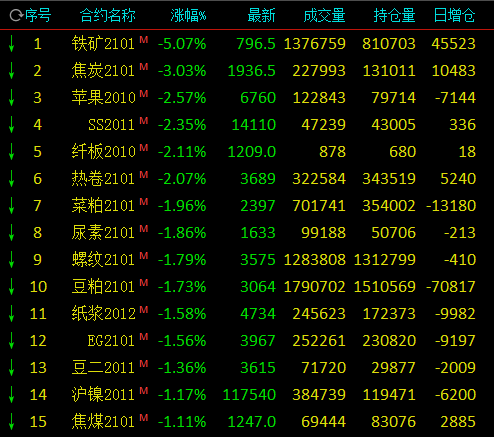
Task: Click the green down arrow in row 5
Action: point(11,152)
